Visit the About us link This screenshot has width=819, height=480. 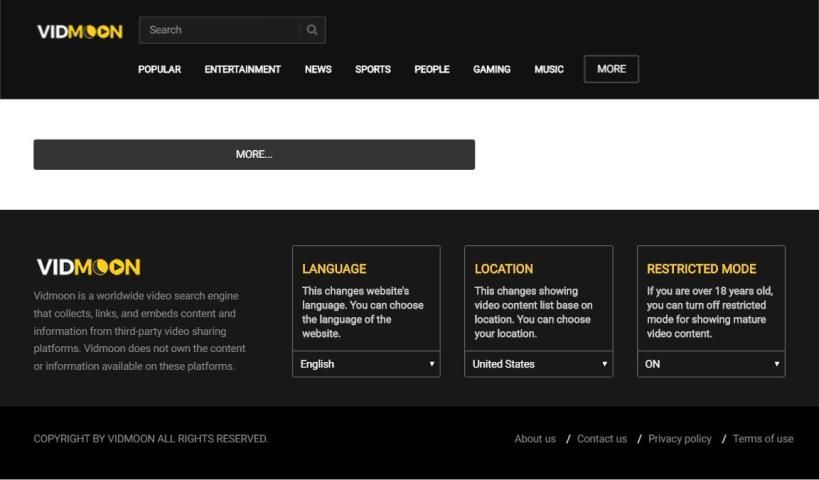coord(535,439)
